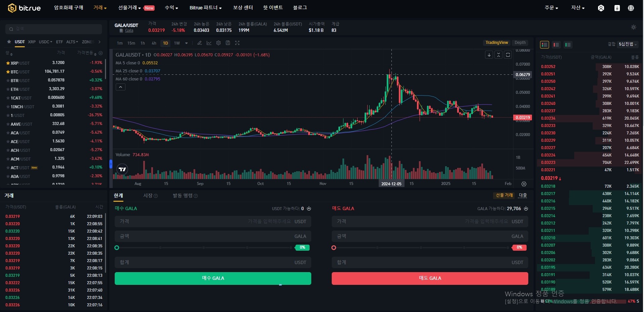Open market order help icon
This screenshot has height=312, width=644.
point(156,196)
